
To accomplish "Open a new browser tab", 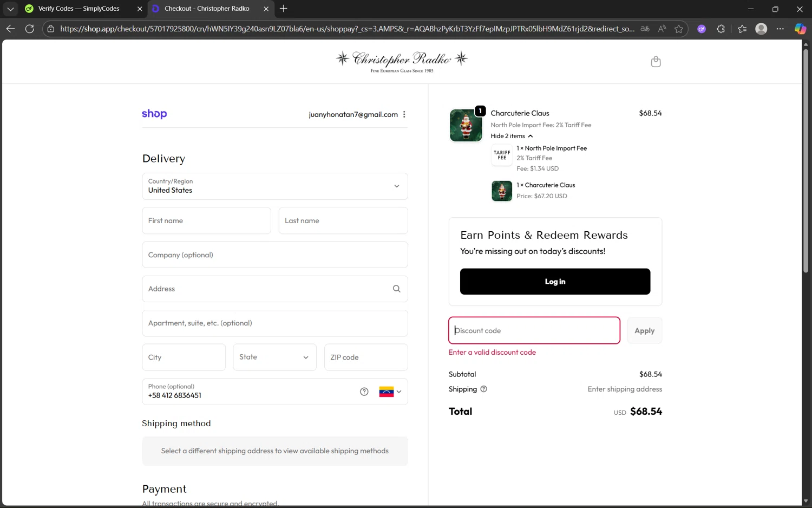I will (x=283, y=9).
